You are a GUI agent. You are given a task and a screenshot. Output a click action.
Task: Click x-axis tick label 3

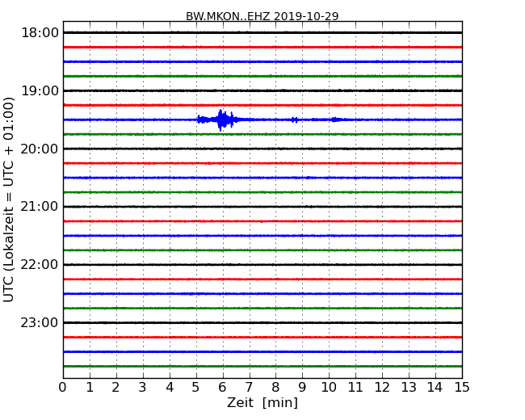pos(143,387)
